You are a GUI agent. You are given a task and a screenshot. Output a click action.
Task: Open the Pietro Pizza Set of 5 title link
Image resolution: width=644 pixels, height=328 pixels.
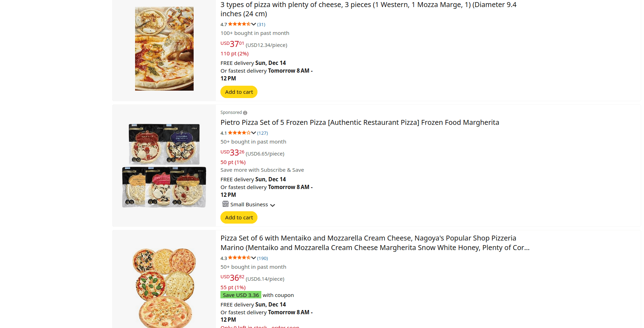(x=360, y=122)
